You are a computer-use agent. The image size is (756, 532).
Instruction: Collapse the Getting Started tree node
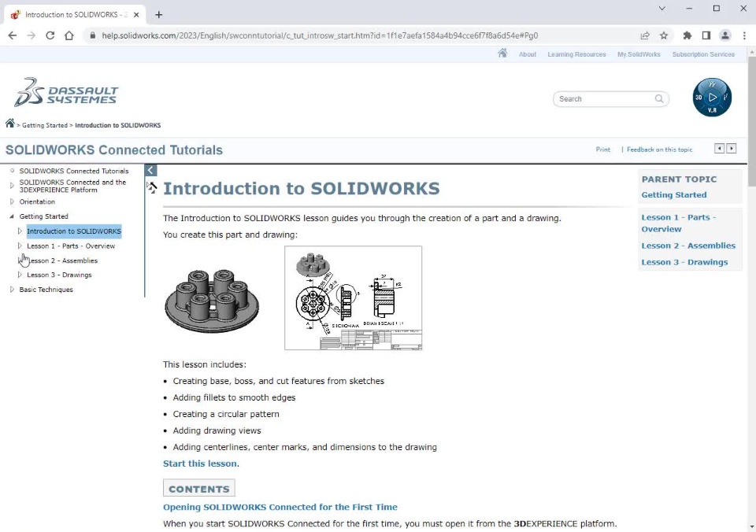(x=12, y=216)
